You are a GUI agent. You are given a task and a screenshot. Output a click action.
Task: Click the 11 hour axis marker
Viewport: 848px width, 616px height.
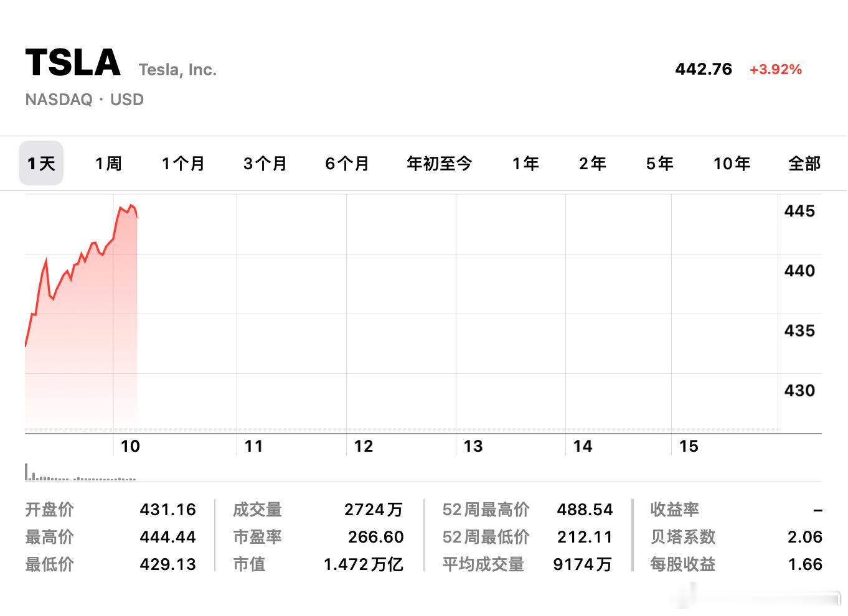pos(253,446)
